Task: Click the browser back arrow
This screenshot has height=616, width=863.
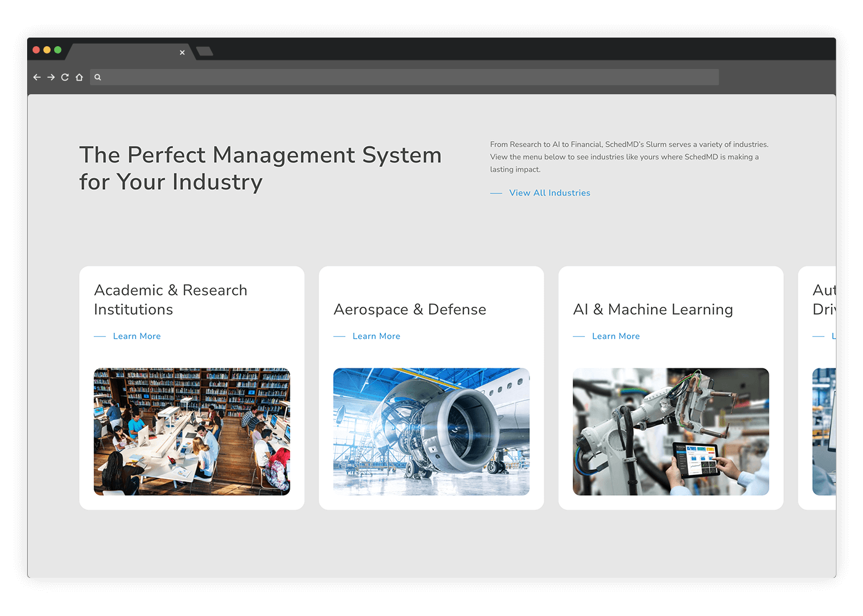Action: point(37,77)
